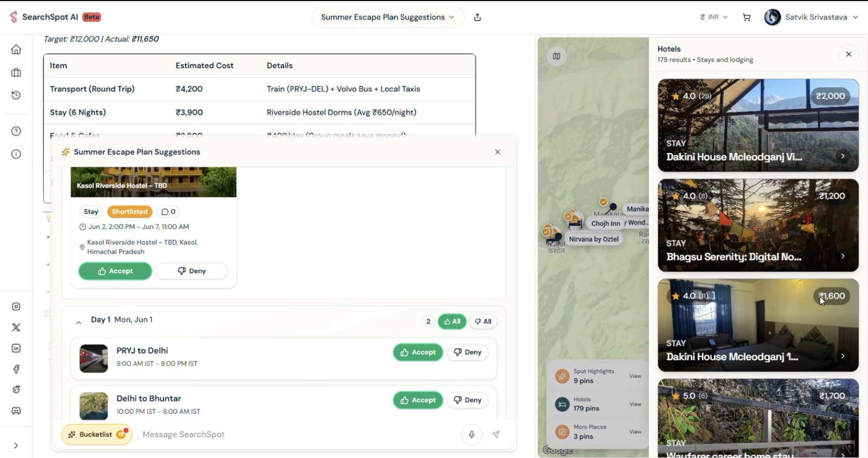Open the Bucketlist button

tap(97, 435)
